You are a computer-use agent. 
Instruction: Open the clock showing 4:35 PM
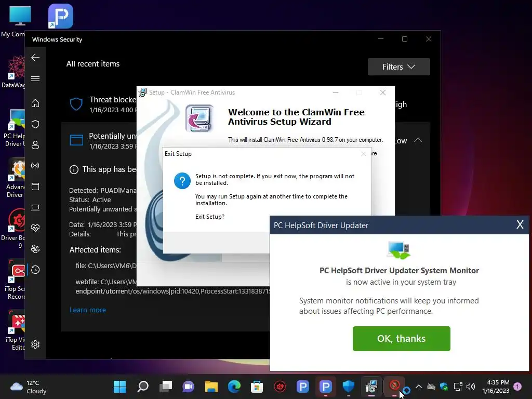pos(496,387)
